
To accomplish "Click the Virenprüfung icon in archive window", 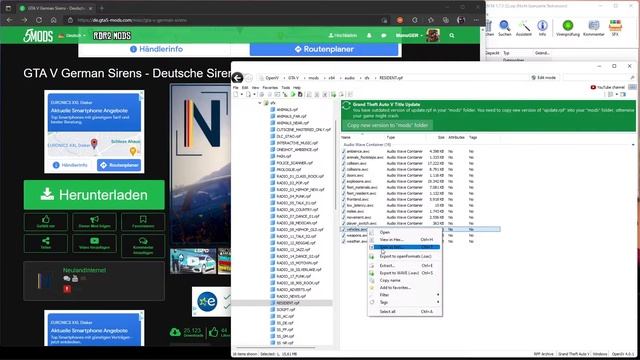I will 568,28.
